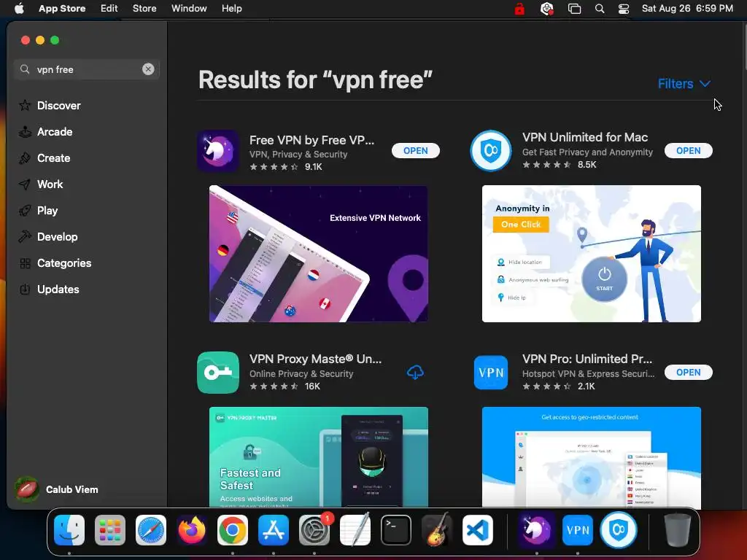Launch TextEdit from the Dock
747x560 pixels.
click(355, 530)
